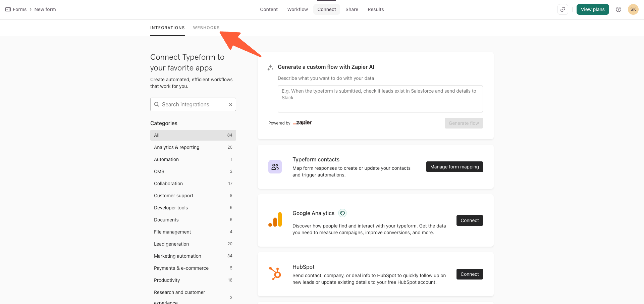Click the Categories heading
Screen dimensions: 644x304
tap(164, 123)
